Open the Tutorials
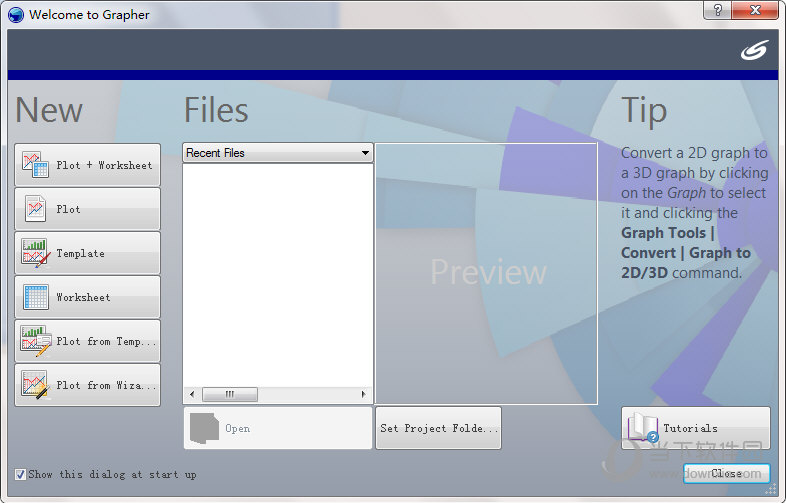Viewport: 786px width, 503px height. [696, 428]
